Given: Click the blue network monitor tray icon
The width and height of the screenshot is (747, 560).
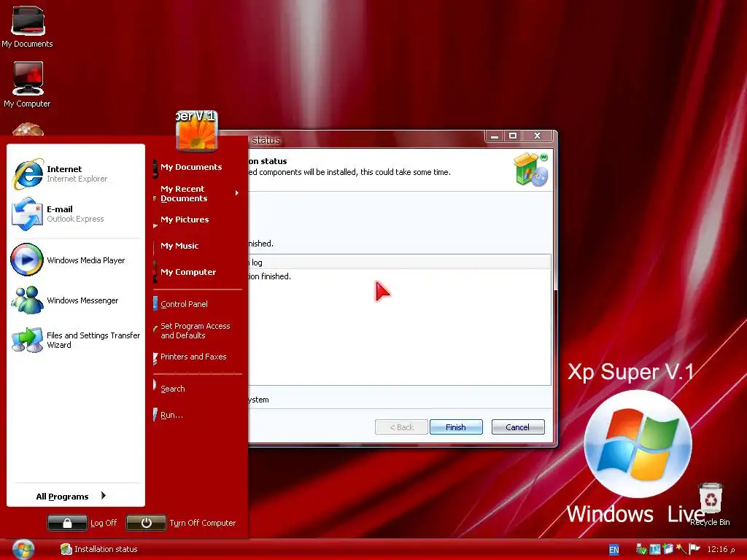Looking at the screenshot, I should [655, 549].
